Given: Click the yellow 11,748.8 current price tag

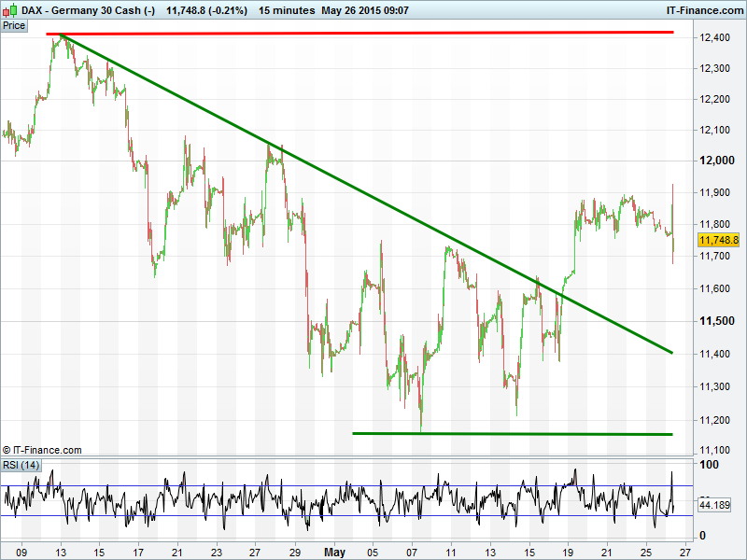Looking at the screenshot, I should click(718, 240).
